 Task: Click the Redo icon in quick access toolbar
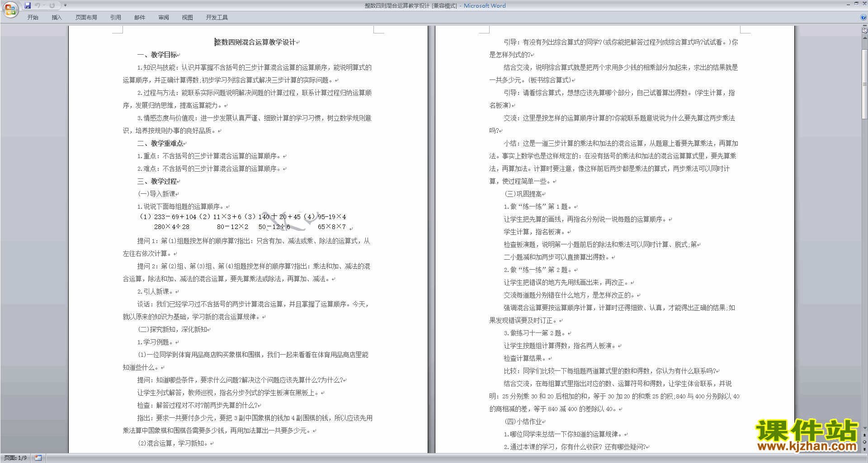pos(52,5)
